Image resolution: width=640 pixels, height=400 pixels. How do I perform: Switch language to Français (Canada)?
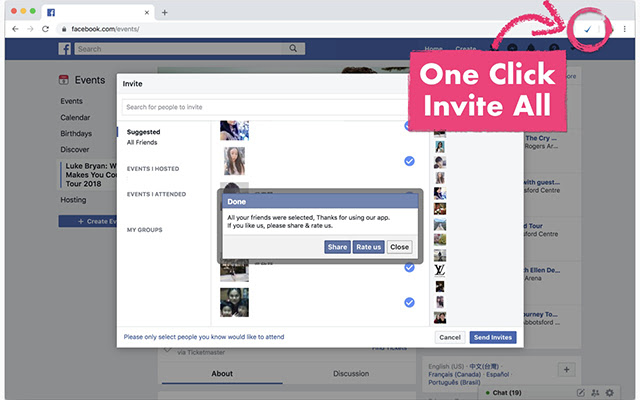[454, 374]
